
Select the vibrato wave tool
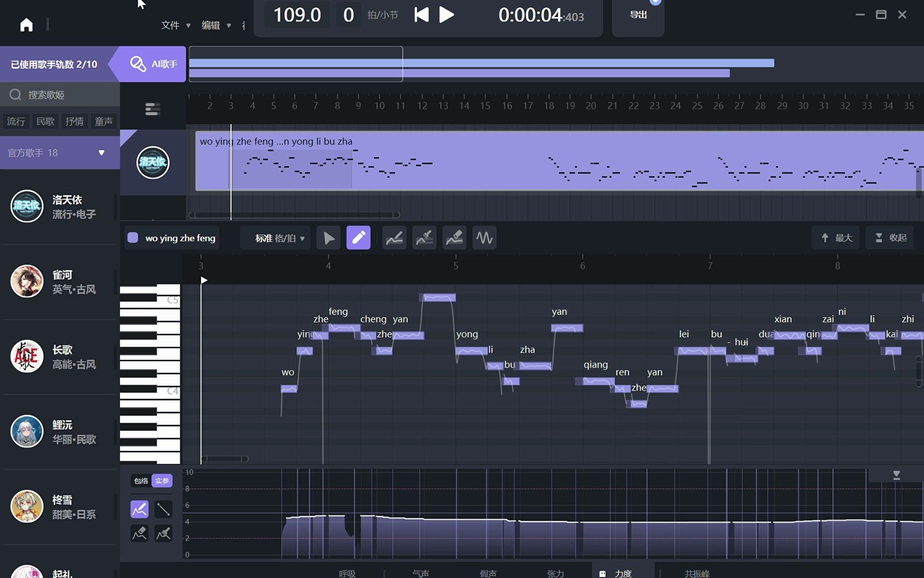(484, 238)
